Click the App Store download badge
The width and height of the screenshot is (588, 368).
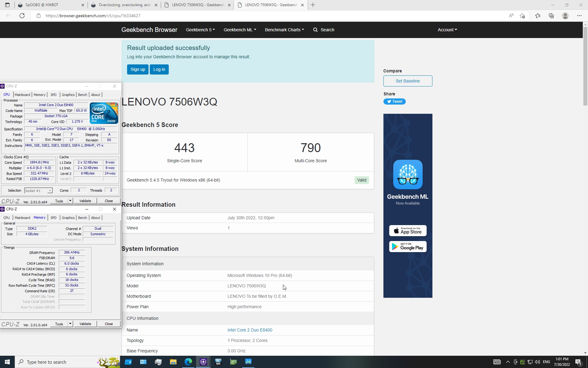408,231
